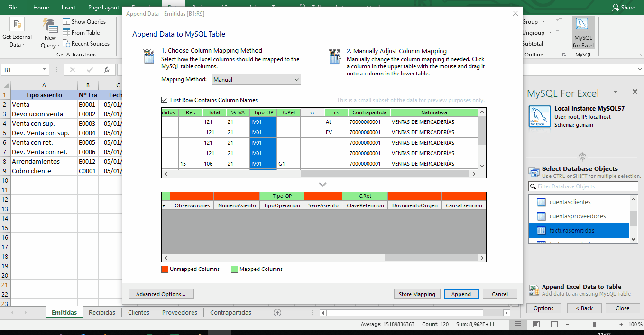The image size is (644, 335).
Task: Click the Cancel button in dialog
Action: (x=500, y=294)
